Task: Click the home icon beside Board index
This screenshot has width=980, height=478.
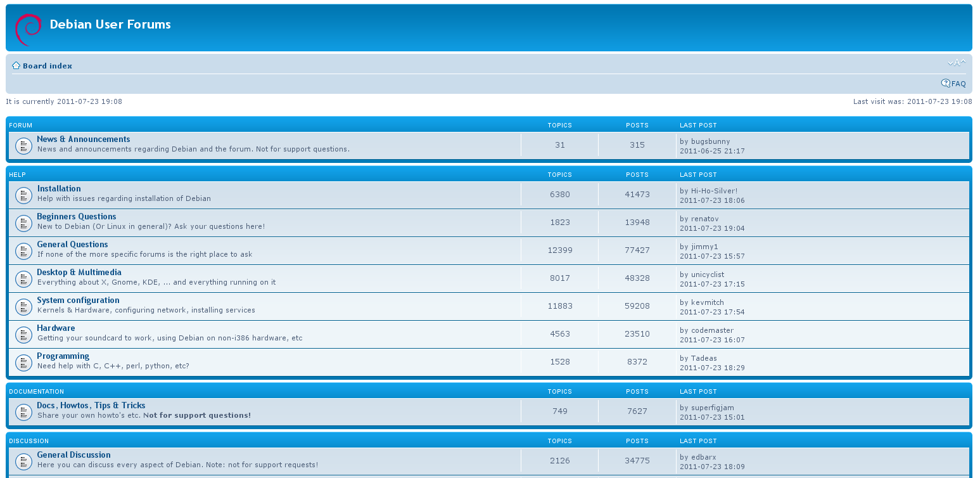Action: (16, 66)
